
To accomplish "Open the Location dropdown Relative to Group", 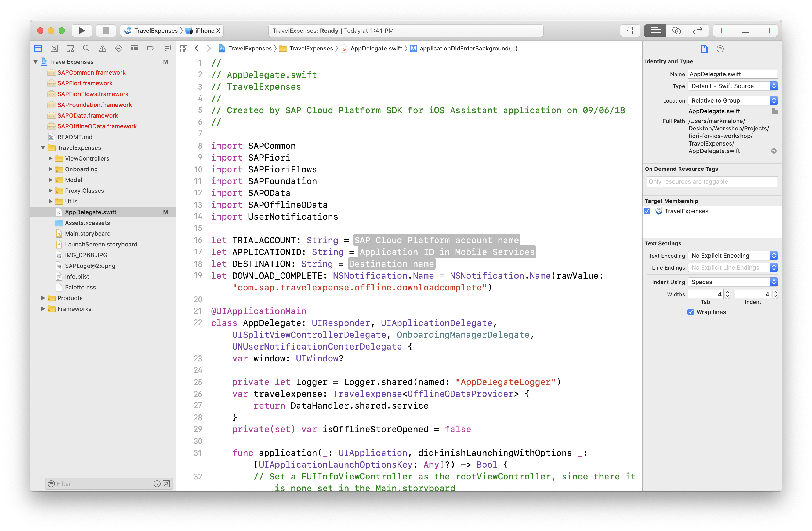I will tap(733, 101).
